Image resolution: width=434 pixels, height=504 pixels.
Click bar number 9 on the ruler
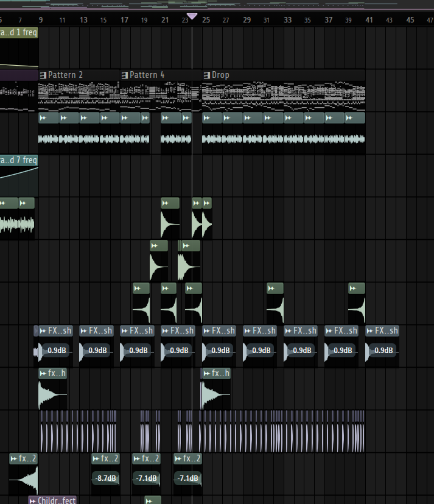tap(41, 20)
